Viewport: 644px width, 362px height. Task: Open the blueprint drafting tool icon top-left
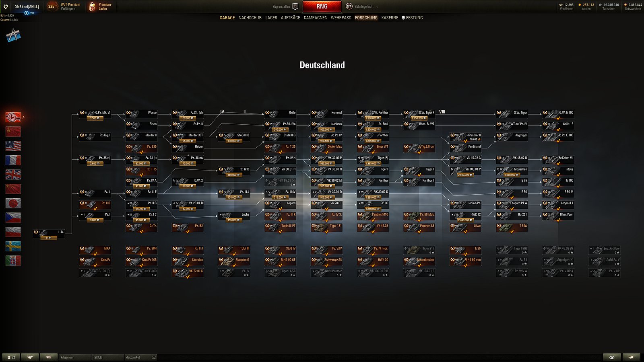pos(13,35)
